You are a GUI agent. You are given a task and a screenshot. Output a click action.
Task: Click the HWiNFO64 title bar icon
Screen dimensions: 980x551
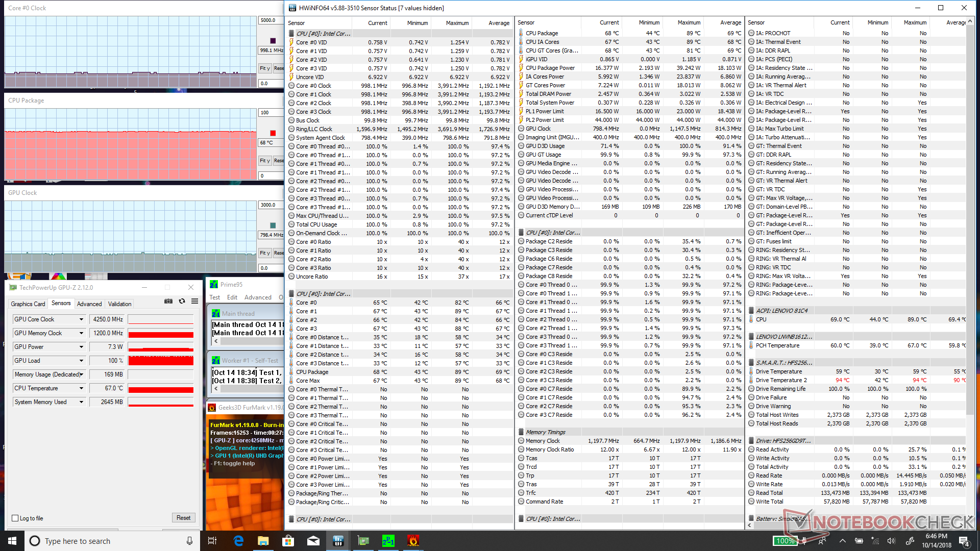292,8
